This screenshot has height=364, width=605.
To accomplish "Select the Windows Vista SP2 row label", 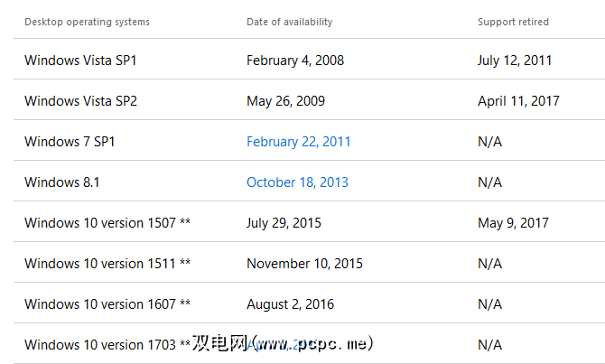I will tap(80, 101).
